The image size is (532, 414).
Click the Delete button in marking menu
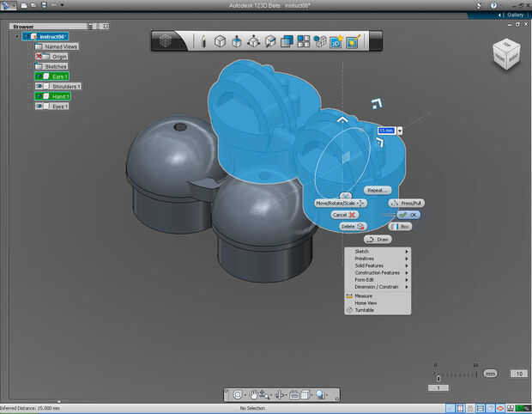click(x=353, y=226)
